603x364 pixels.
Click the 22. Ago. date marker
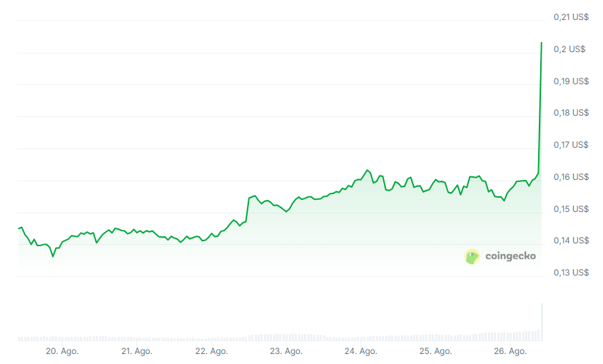click(211, 351)
